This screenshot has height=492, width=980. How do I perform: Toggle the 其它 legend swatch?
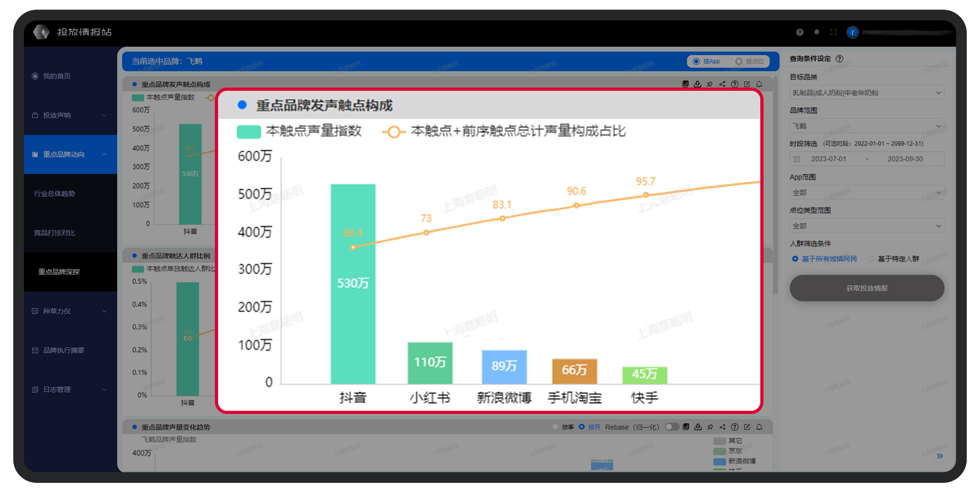[719, 441]
